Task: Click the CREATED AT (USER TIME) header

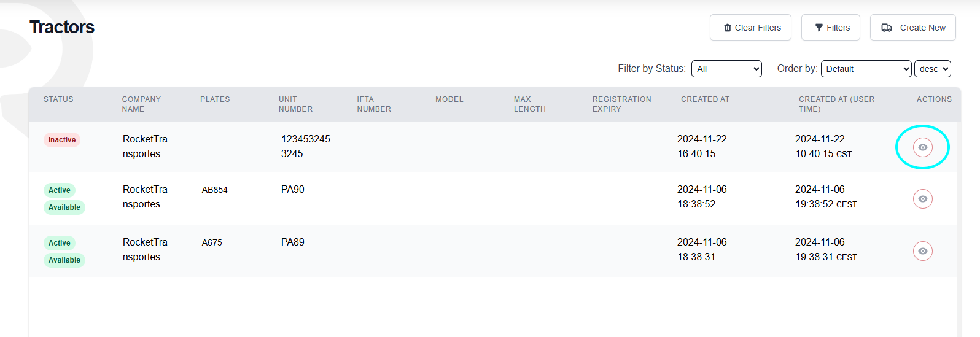Action: point(837,104)
